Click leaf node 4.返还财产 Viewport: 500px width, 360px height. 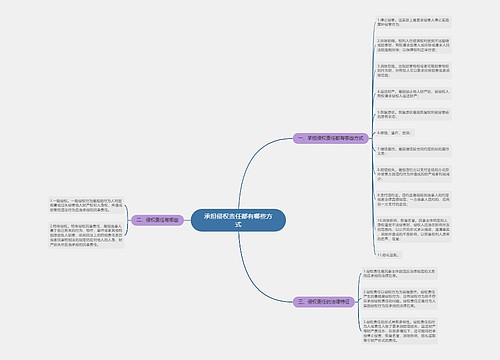(x=413, y=94)
